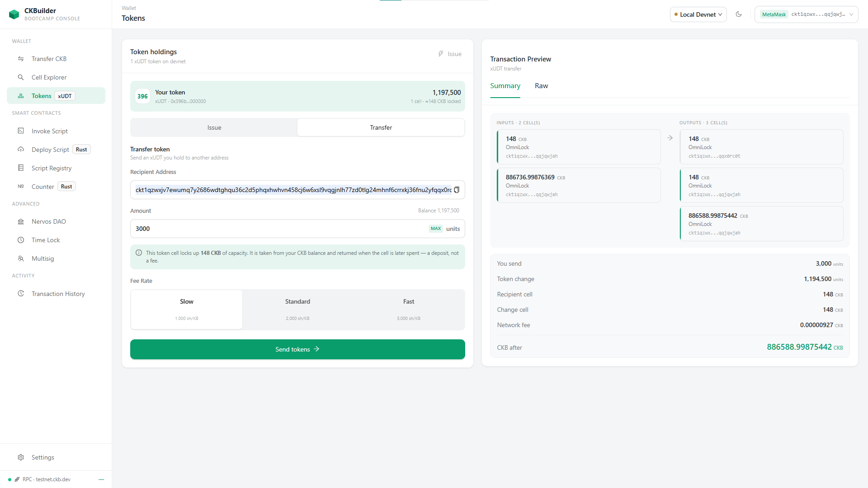The width and height of the screenshot is (868, 488).
Task: Click the RPC plug icon
Action: tap(17, 479)
